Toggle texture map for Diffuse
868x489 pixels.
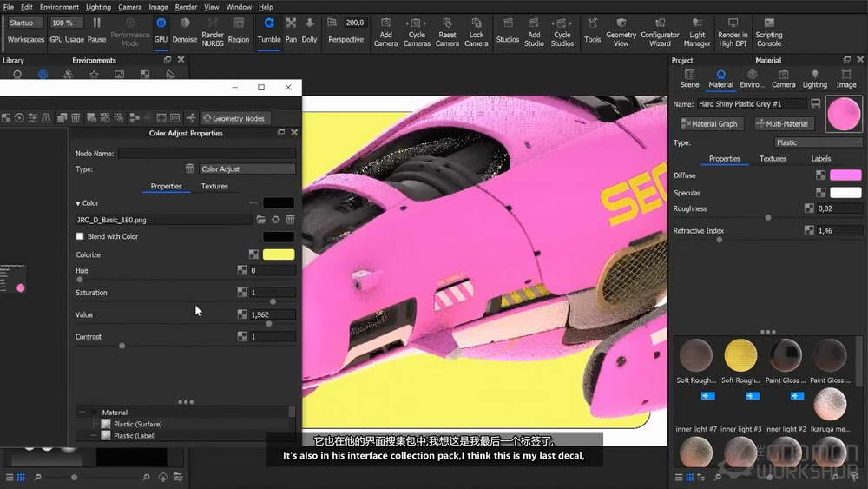click(820, 175)
